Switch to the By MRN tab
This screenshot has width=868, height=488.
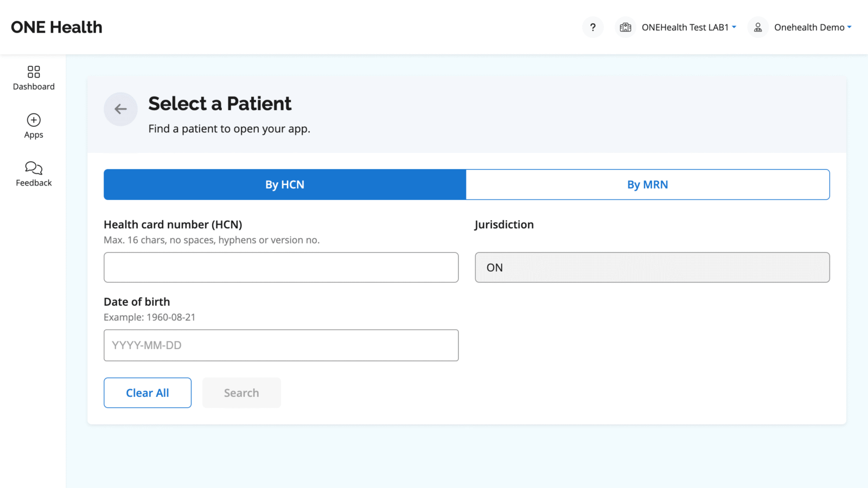click(x=647, y=184)
